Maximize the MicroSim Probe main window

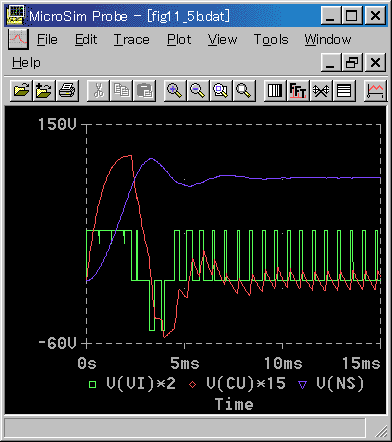click(352, 16)
